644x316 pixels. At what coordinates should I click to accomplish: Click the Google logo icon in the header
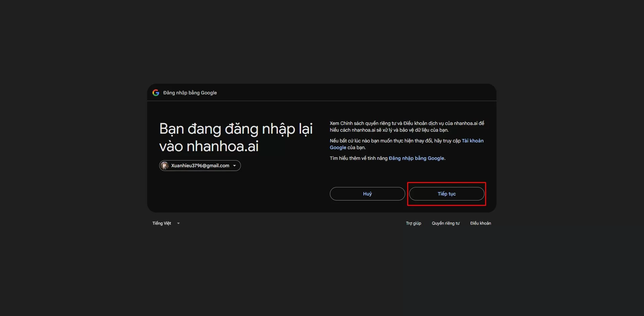[x=156, y=93]
